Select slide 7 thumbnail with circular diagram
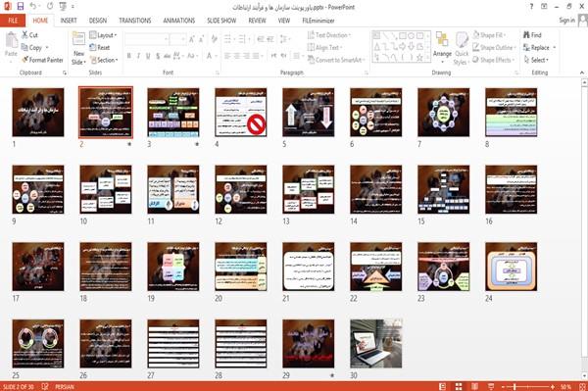 pyautogui.click(x=443, y=112)
